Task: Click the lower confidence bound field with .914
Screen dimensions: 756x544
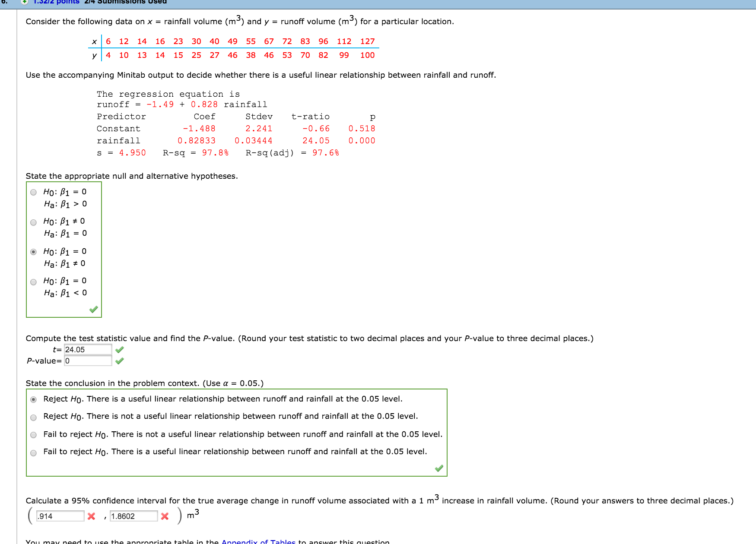Action: (x=60, y=516)
